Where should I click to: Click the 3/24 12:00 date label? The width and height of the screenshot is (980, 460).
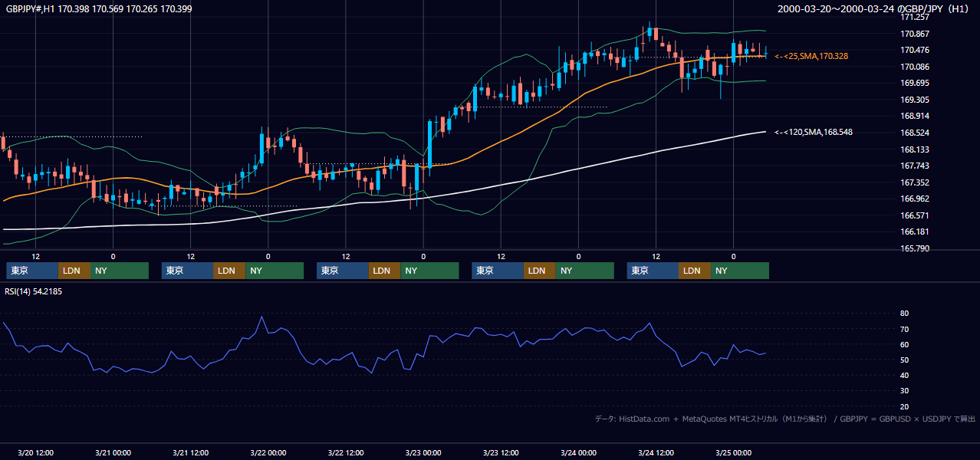(656, 452)
